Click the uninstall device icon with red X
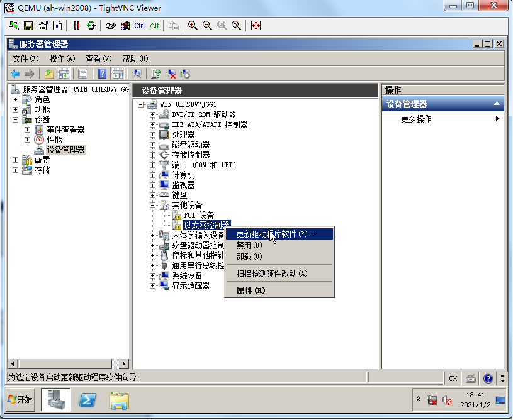Viewport: 513px width, 420px height. tap(171, 74)
